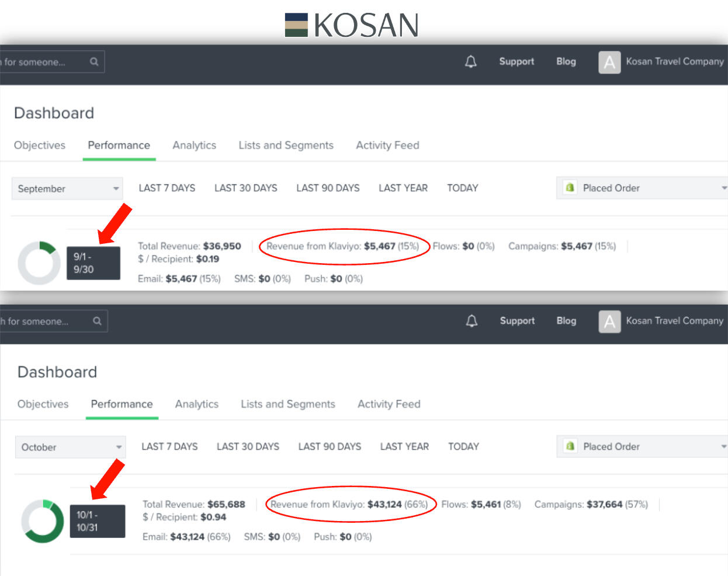Click the KOSAN logo at the top

point(352,25)
